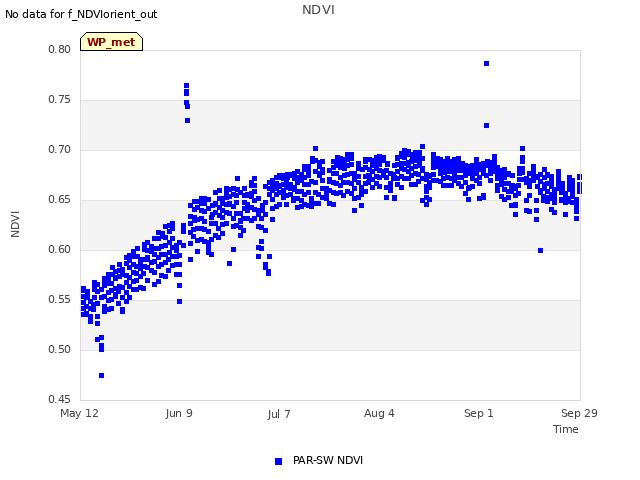640x480 pixels.
Task: Click the 0.60 y-axis value
Action: pos(59,249)
